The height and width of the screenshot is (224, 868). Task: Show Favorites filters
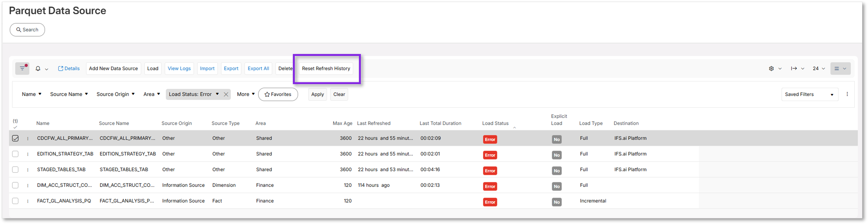(278, 94)
